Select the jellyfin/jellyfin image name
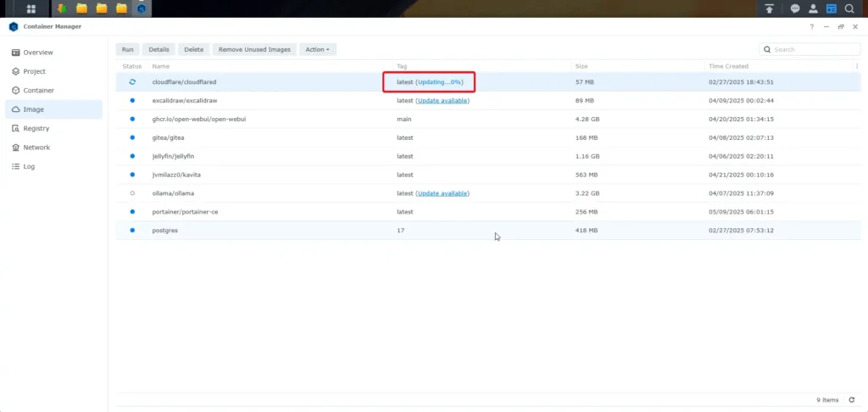 click(173, 156)
